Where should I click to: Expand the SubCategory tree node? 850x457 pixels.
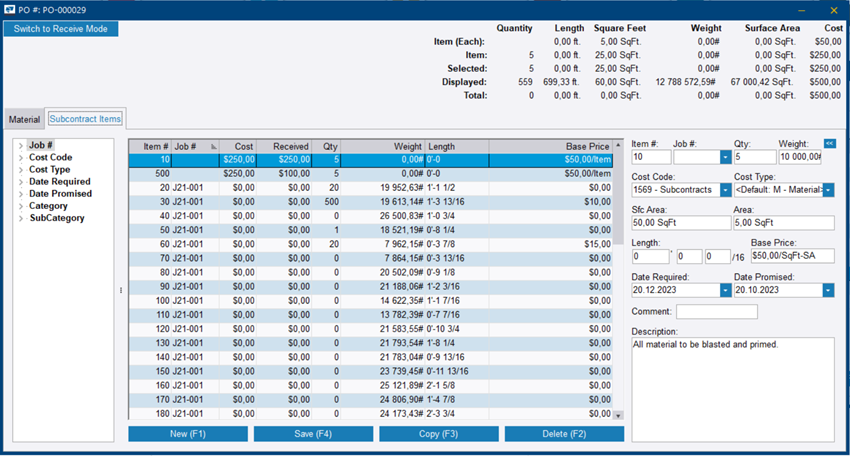click(x=20, y=218)
